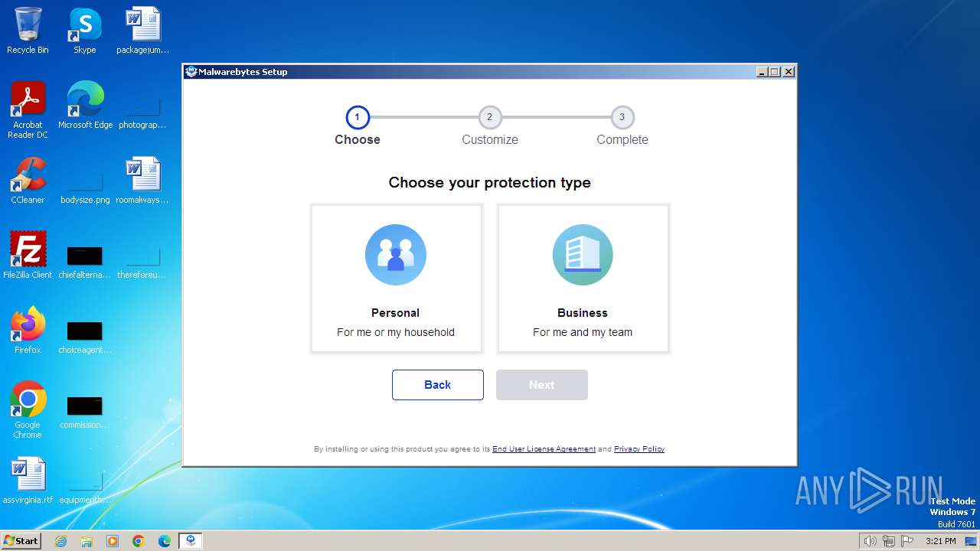Click step 3 Complete circle
The width and height of the screenshot is (980, 551).
coord(622,117)
